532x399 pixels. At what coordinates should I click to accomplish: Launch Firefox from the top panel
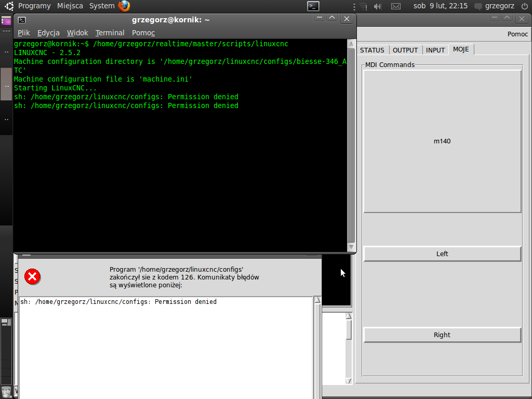point(124,6)
